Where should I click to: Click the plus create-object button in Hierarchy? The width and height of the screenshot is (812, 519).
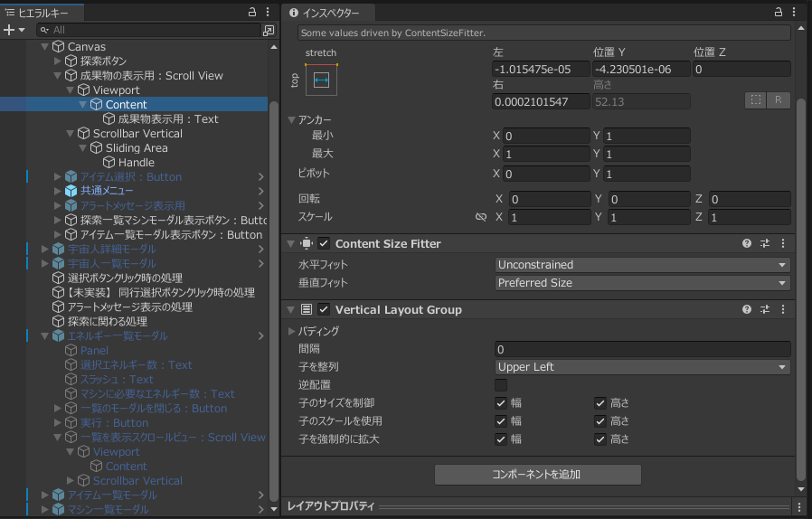[x=9, y=30]
